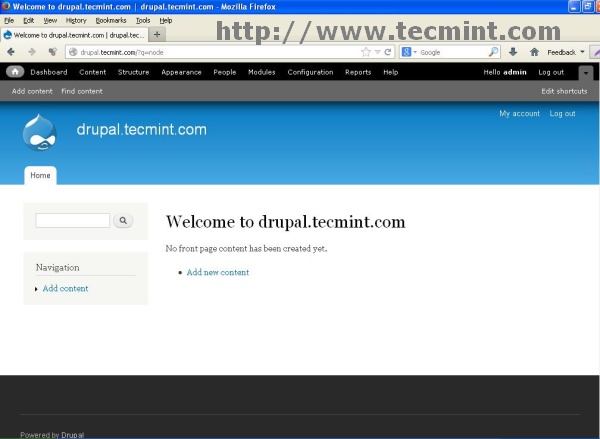Click the Firefox home icon in the toolbar
Viewport: 600px width, 439px height.
[534, 52]
